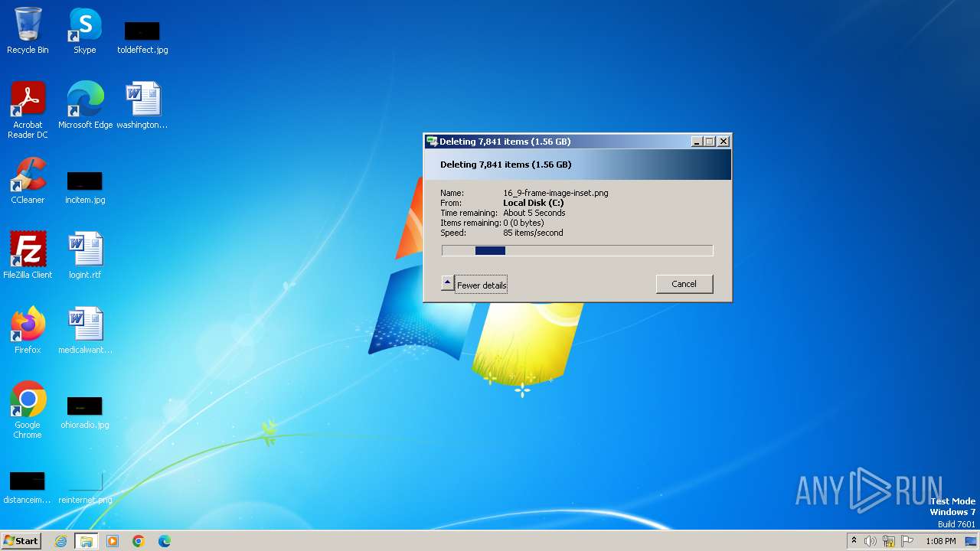Open Action Center flag tray icon
This screenshot has height=551, width=980.
click(907, 541)
